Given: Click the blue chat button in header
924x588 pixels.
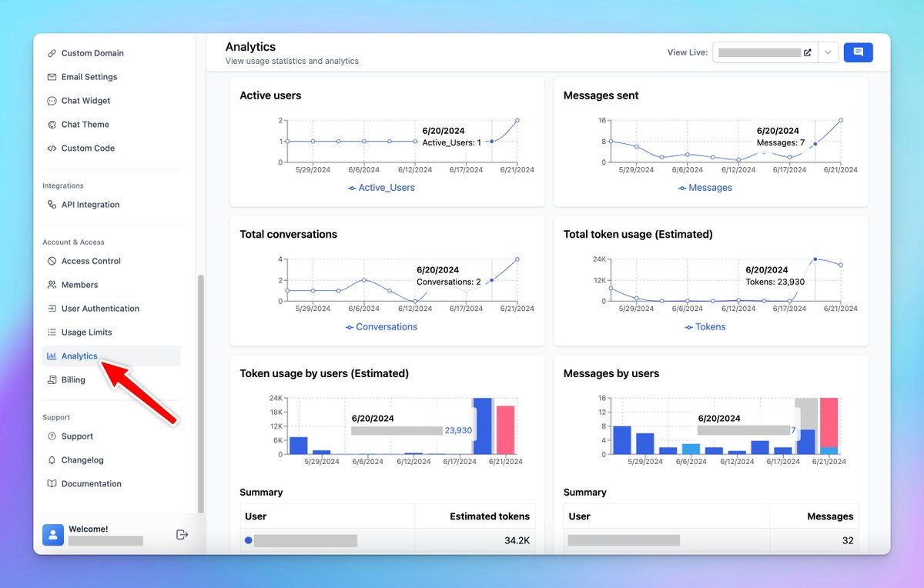Looking at the screenshot, I should pos(858,52).
